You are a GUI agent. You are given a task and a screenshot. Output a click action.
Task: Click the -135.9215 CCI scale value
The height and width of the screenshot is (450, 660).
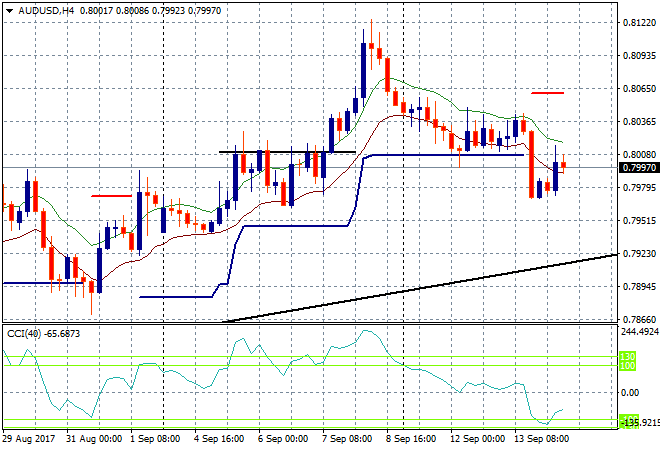[639, 423]
